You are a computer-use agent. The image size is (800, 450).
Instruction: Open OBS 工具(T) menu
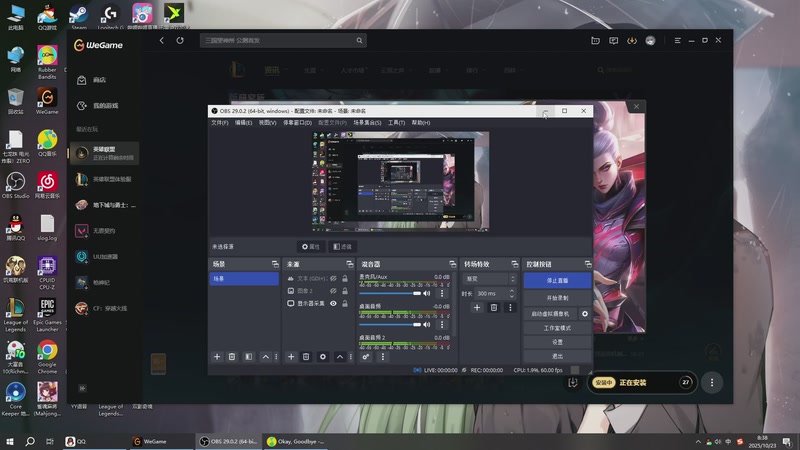click(x=396, y=123)
